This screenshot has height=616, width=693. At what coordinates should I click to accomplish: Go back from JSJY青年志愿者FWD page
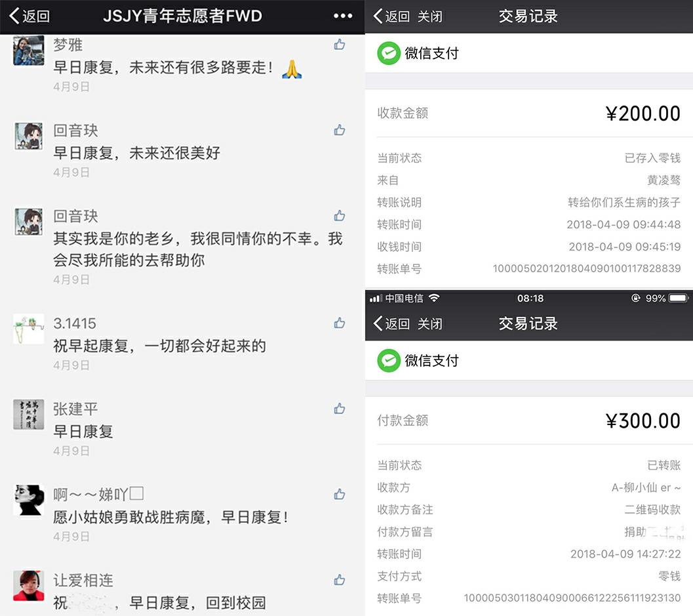tap(30, 16)
